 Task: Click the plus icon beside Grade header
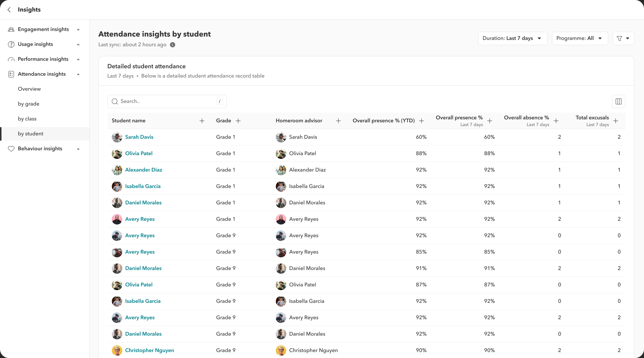[238, 121]
